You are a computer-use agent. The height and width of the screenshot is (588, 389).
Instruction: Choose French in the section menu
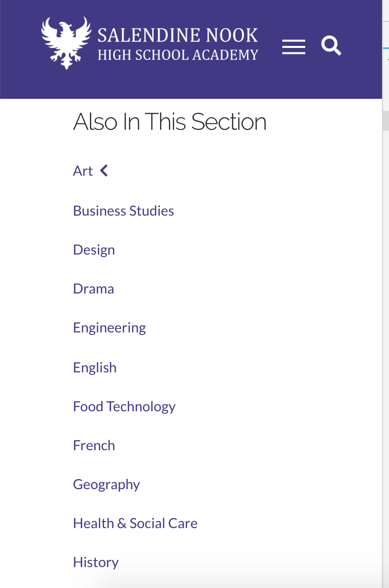(x=94, y=445)
